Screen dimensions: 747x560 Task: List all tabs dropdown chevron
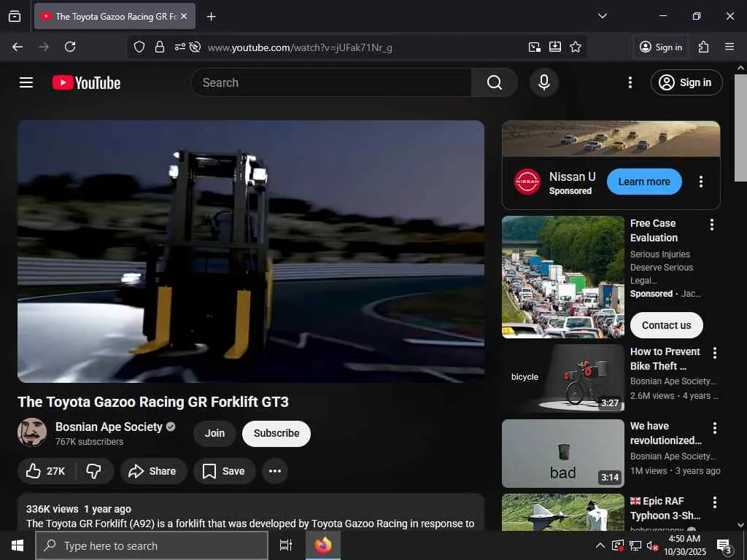tap(603, 16)
